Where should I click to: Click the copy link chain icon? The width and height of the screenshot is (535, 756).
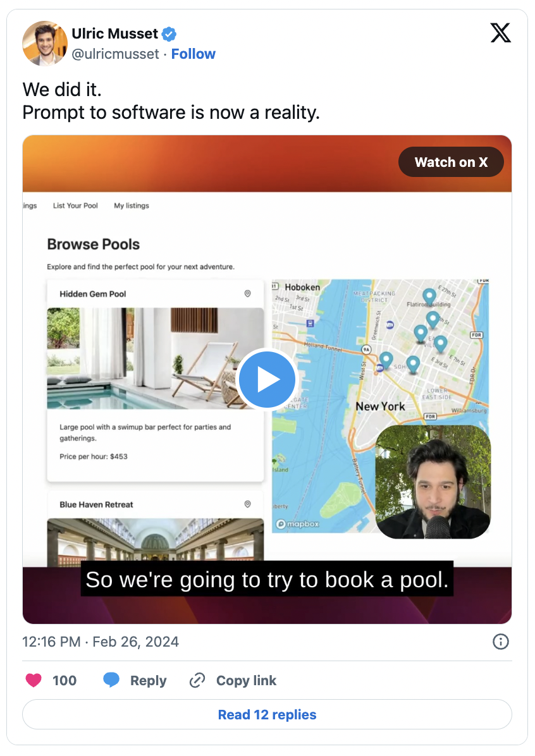[x=197, y=680]
